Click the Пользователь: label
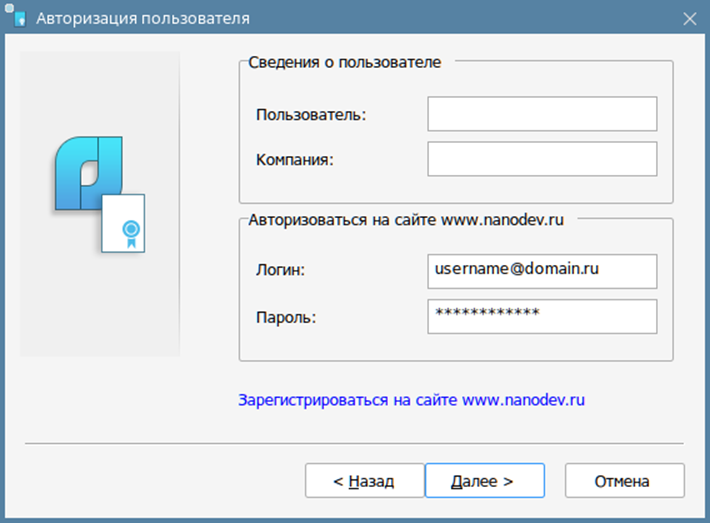The height and width of the screenshot is (523, 710). (311, 115)
